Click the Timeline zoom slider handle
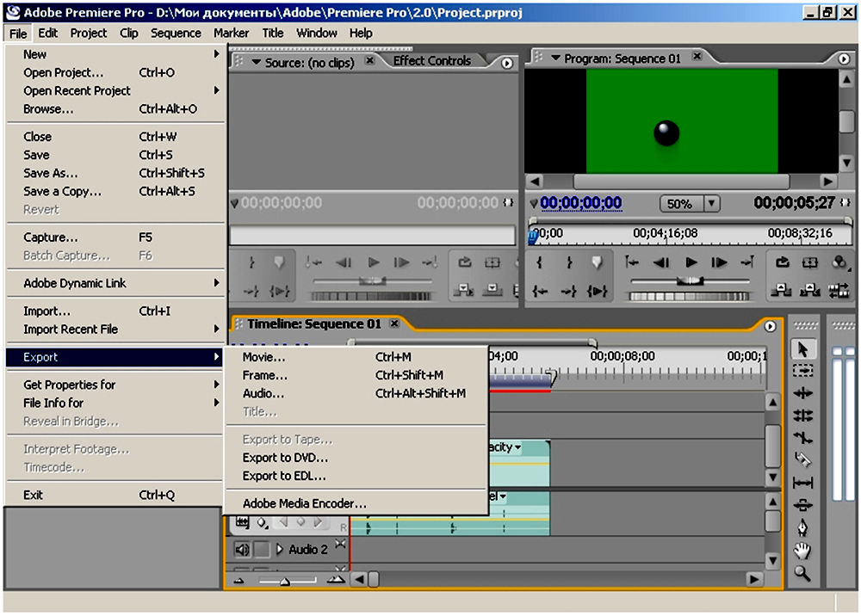Viewport: 861px width, 616px height. 284,581
